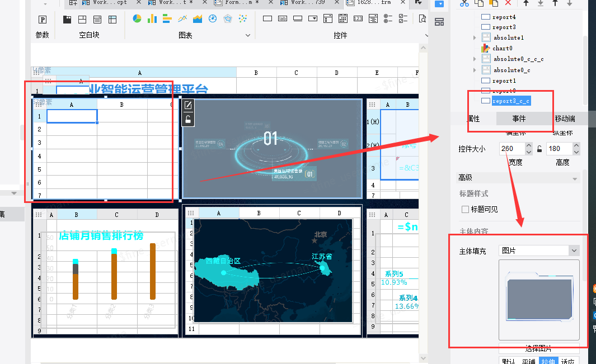The height and width of the screenshot is (364, 596).
Task: Click the parameter P icon
Action: 43,20
